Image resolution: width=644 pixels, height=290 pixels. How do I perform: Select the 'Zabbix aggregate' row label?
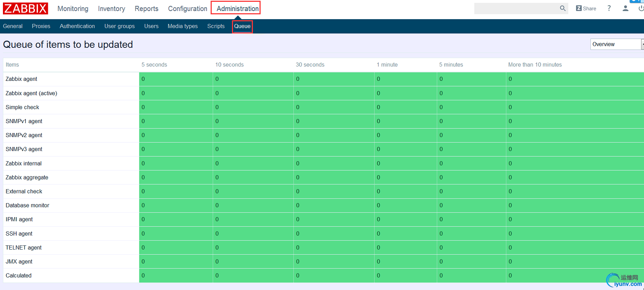(x=27, y=178)
